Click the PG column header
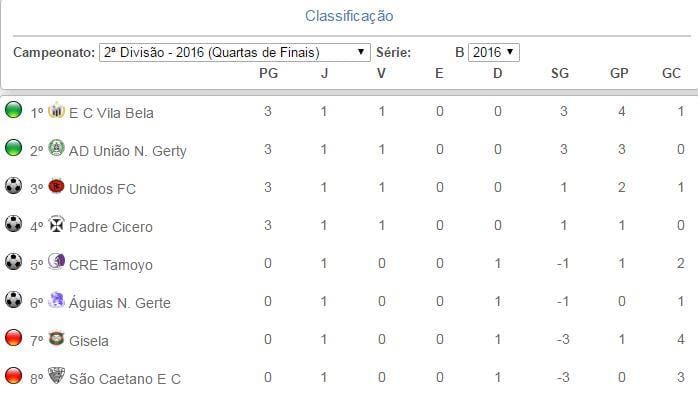This screenshot has width=698, height=406. (268, 73)
